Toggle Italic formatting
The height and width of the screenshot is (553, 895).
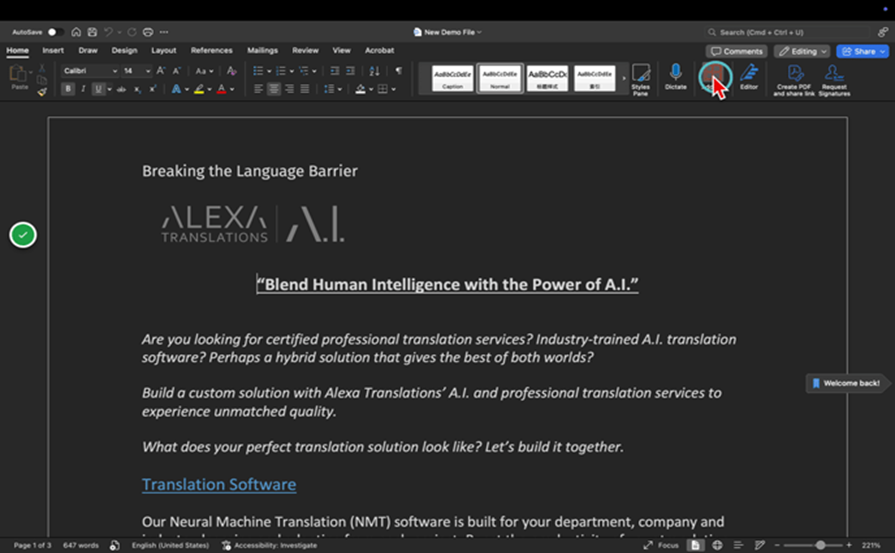[x=83, y=89]
